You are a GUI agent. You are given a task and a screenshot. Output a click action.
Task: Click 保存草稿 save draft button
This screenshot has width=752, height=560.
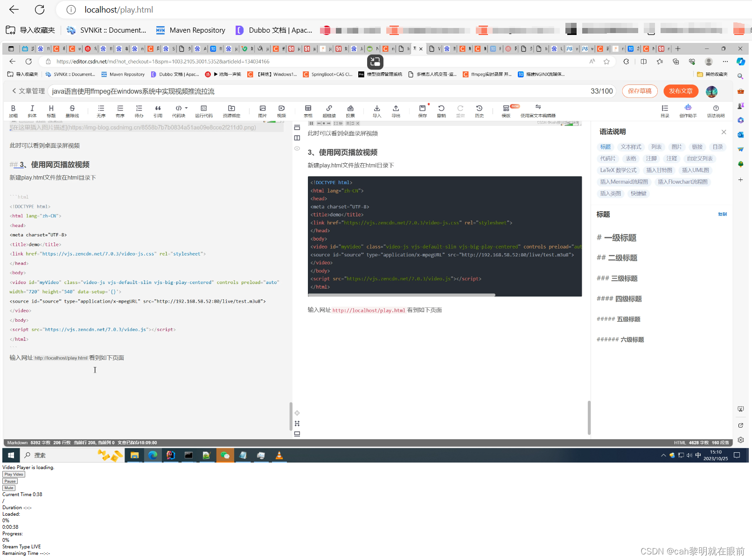[x=640, y=91]
